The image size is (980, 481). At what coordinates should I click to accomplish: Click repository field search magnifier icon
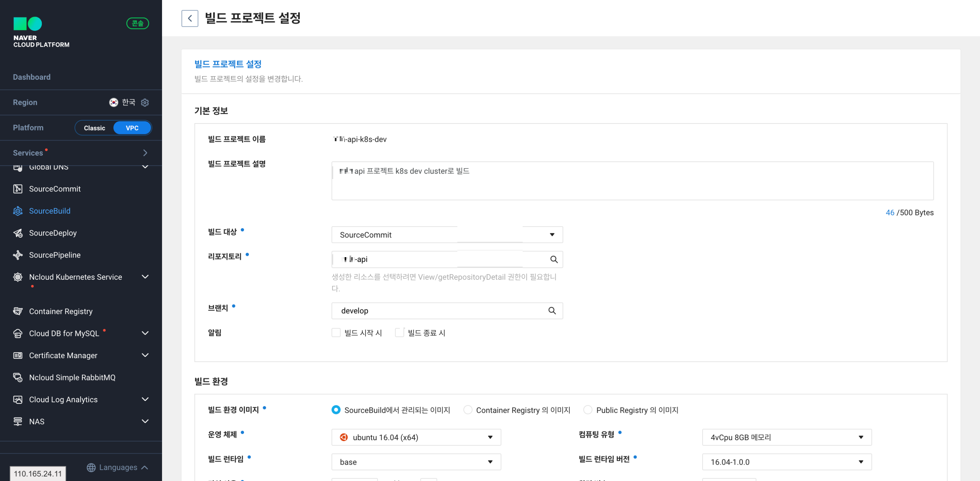[x=553, y=259]
